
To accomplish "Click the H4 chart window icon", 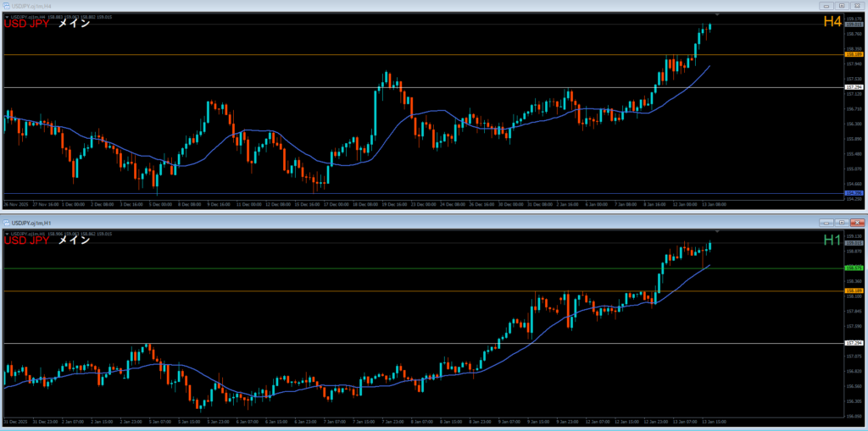I will [x=8, y=6].
